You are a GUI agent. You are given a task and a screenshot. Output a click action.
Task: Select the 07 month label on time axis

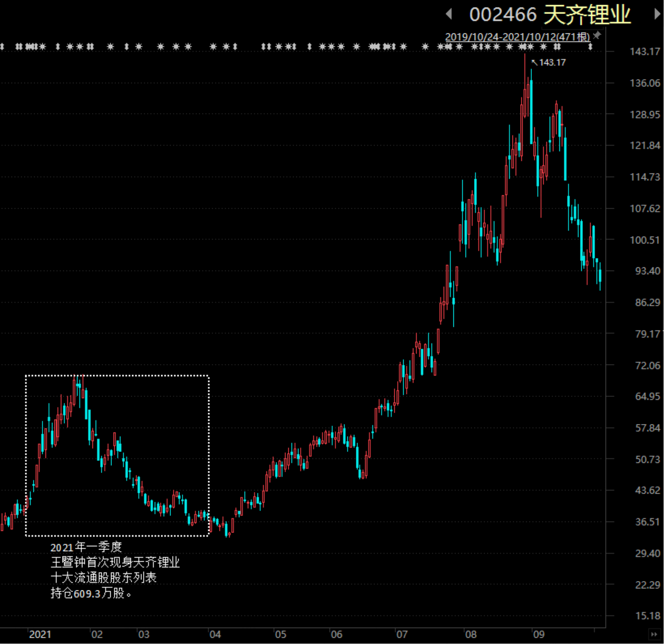(x=402, y=635)
